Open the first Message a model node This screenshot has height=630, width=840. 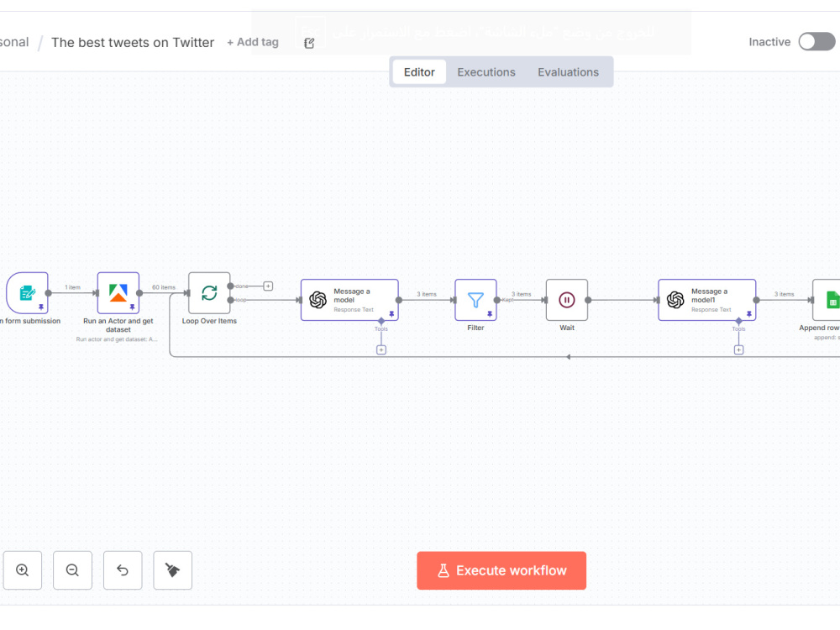[x=349, y=300]
